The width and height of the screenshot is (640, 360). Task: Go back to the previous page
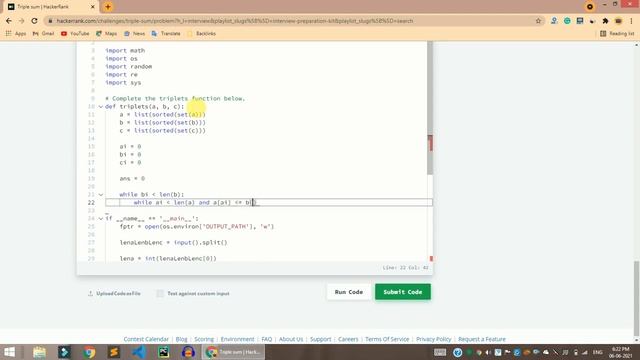pos(9,21)
